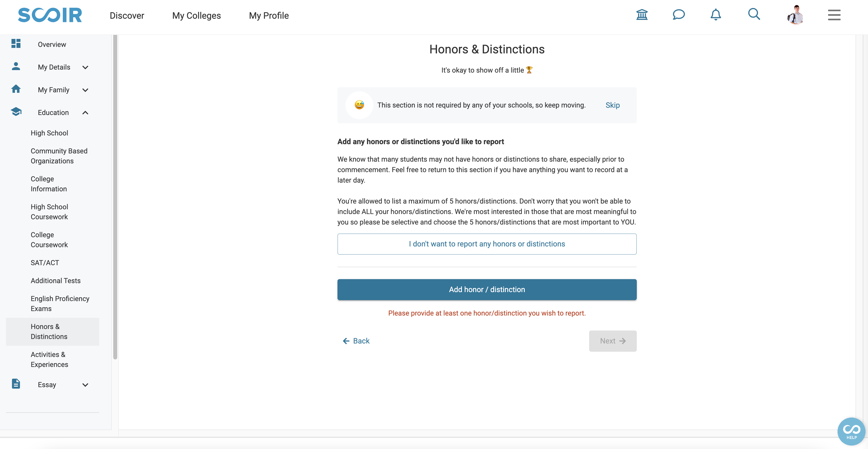Open Activities & Experiences
The height and width of the screenshot is (449, 868).
pyautogui.click(x=50, y=360)
